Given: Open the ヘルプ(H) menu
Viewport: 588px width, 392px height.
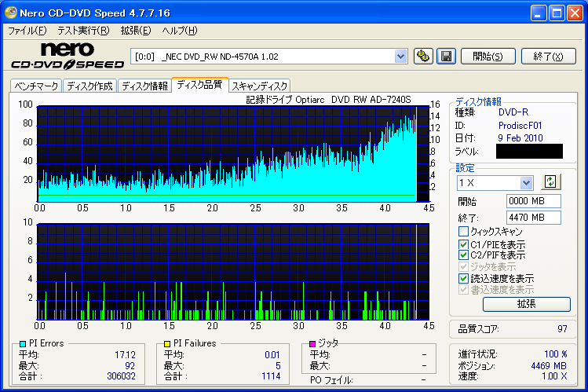Looking at the screenshot, I should (x=180, y=31).
